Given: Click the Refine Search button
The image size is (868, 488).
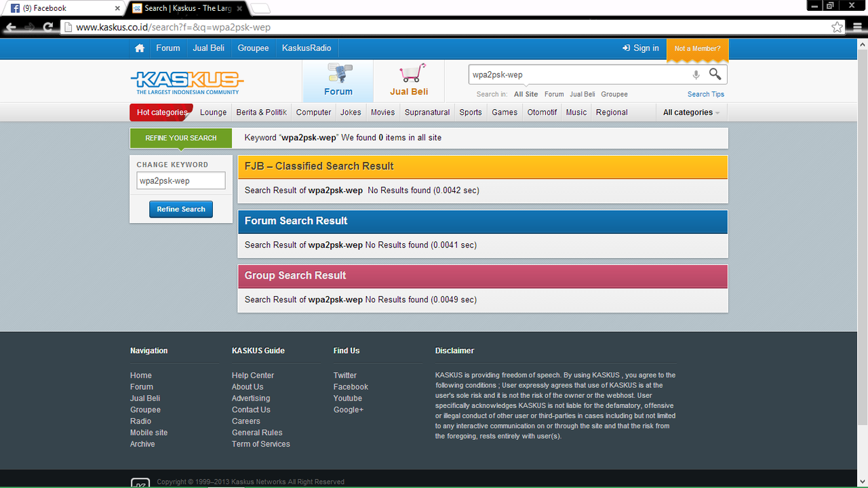Looking at the screenshot, I should [x=181, y=209].
